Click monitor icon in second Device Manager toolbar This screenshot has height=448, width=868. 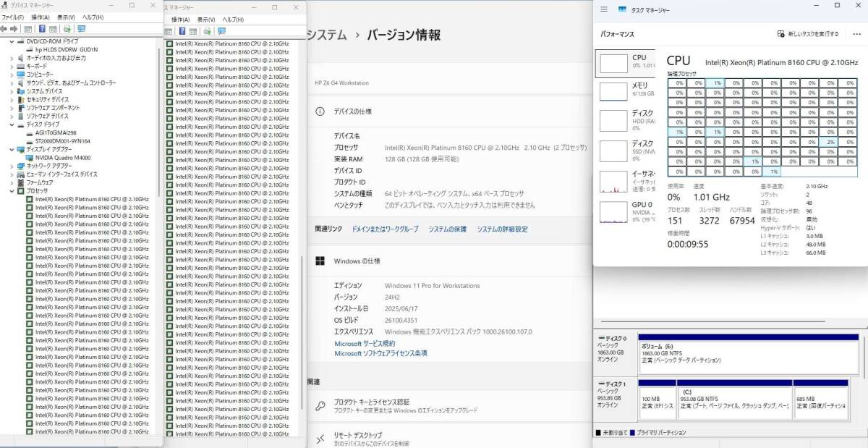pyautogui.click(x=221, y=31)
